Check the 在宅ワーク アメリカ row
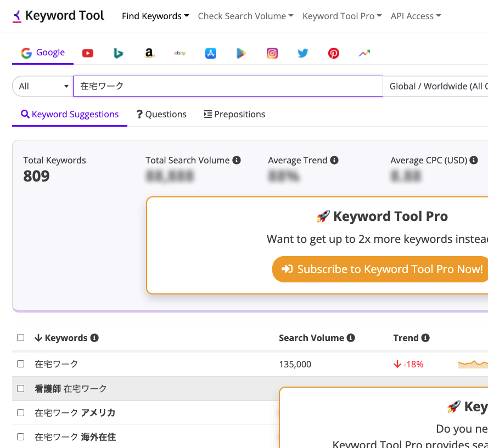 [x=20, y=412]
